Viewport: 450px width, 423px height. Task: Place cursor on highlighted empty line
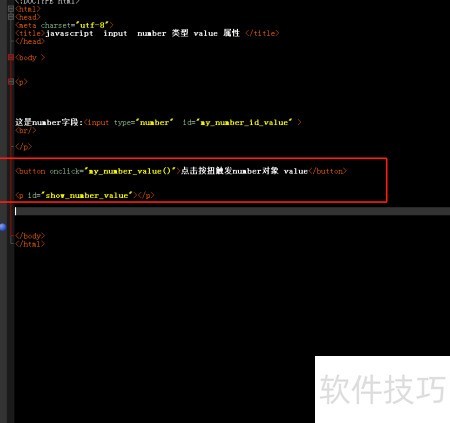tap(232, 211)
